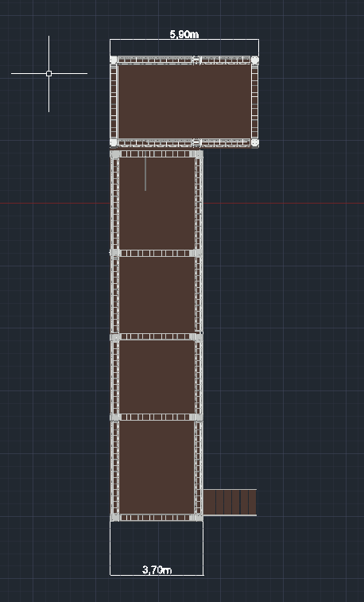
Task: Select horizontal truss between first and second panels
Action: coord(157,253)
